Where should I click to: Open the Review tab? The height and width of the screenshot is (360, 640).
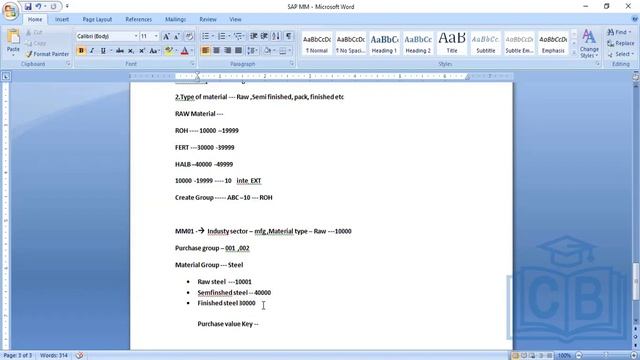[x=208, y=19]
